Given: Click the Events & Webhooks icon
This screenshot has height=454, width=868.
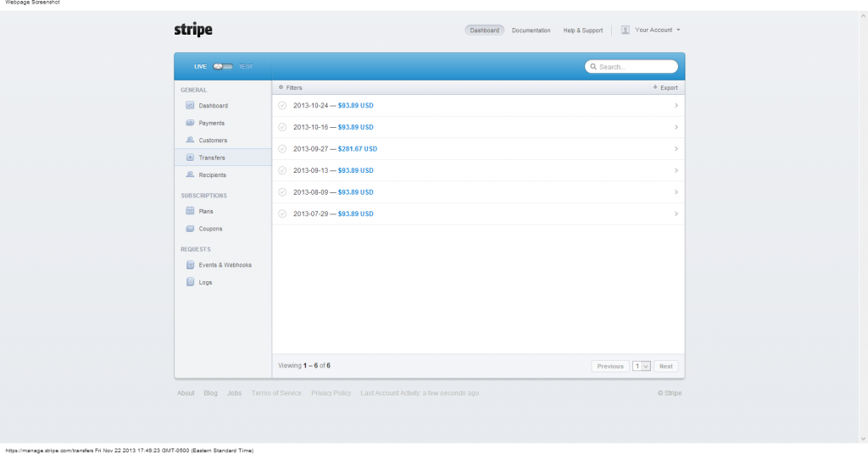Looking at the screenshot, I should [x=190, y=265].
